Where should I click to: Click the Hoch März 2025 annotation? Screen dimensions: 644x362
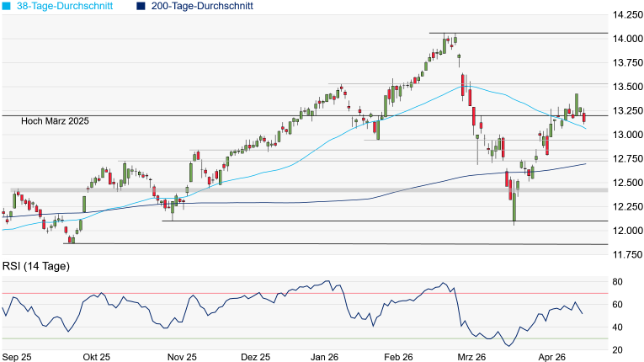click(55, 121)
